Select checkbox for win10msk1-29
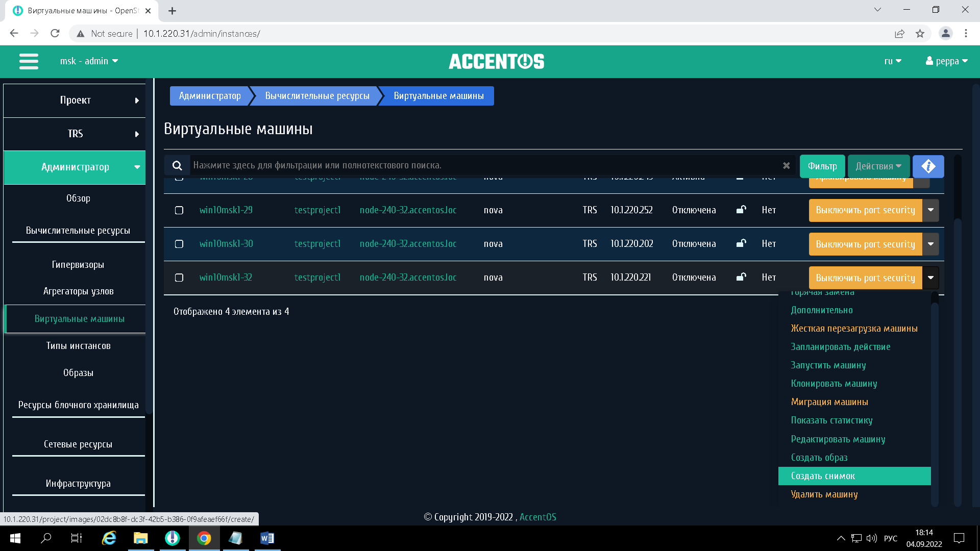Screen dimensions: 980x551 pyautogui.click(x=179, y=210)
